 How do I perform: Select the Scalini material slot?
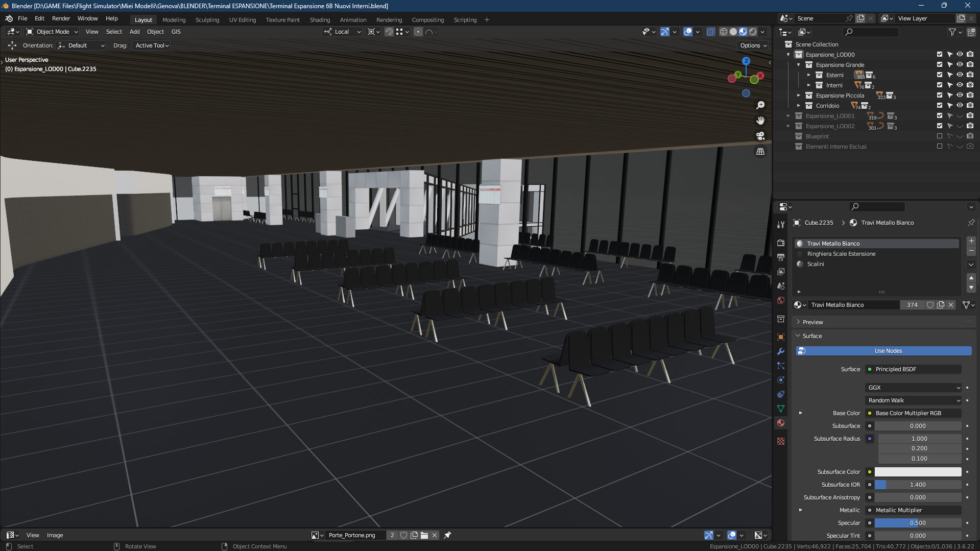[876, 264]
